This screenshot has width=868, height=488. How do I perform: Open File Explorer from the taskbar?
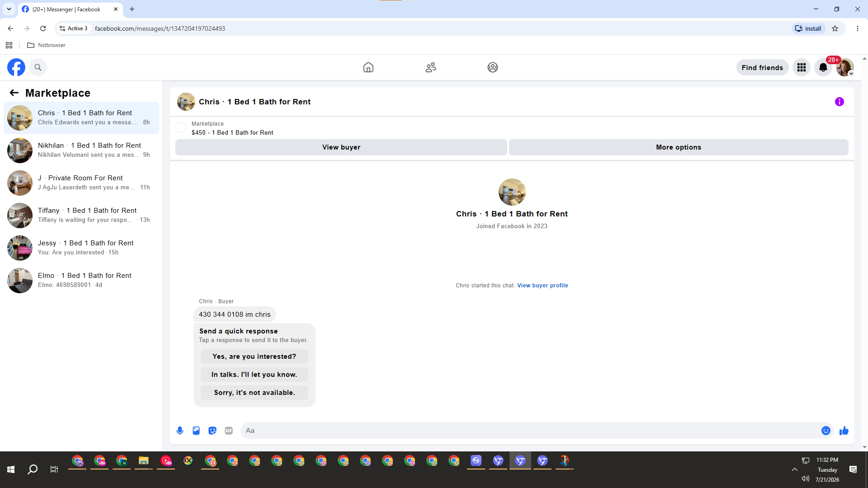pyautogui.click(x=144, y=461)
